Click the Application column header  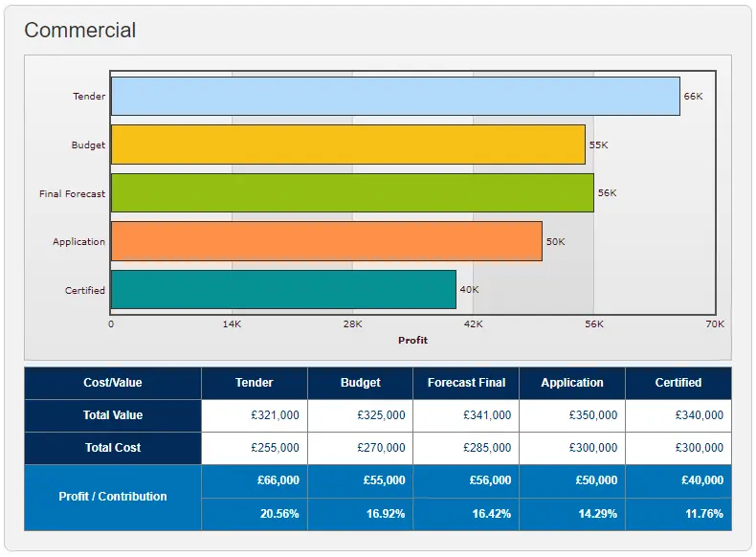pos(572,383)
